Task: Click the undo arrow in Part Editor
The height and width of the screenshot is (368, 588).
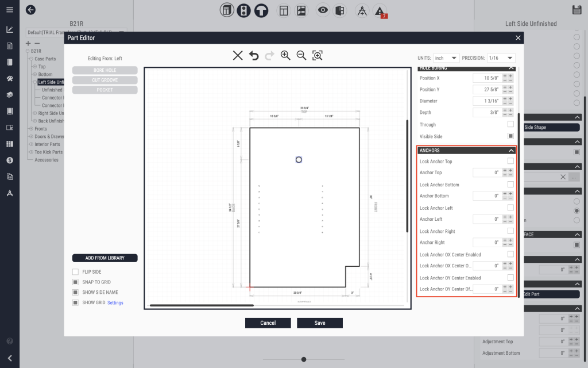Action: pyautogui.click(x=254, y=56)
